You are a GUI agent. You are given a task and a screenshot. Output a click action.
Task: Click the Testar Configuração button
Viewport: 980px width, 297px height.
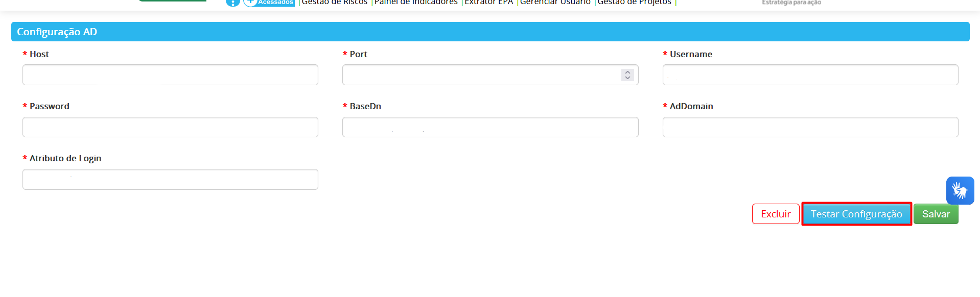point(856,214)
